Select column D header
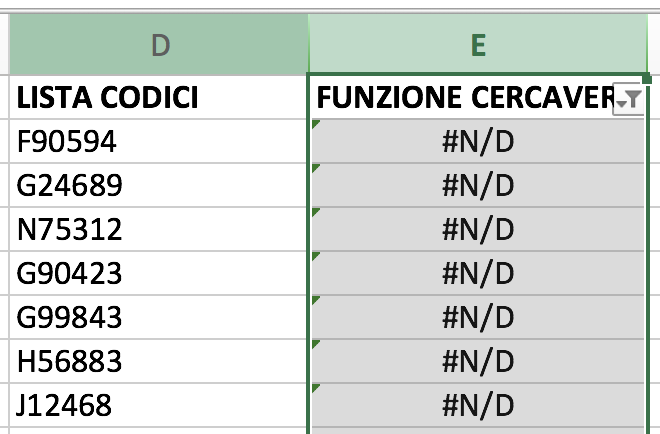660x434 pixels. (159, 44)
